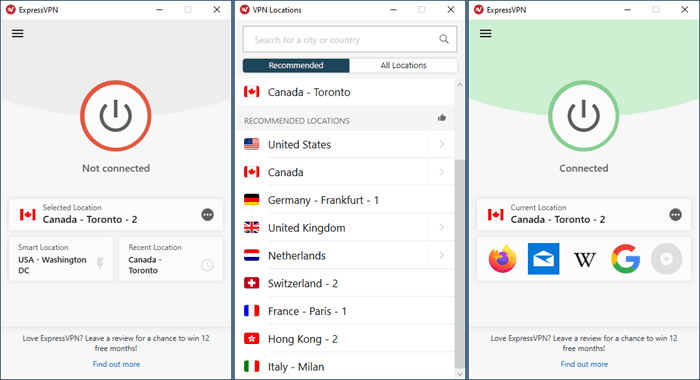Select France - Paris - 1 location

point(345,311)
